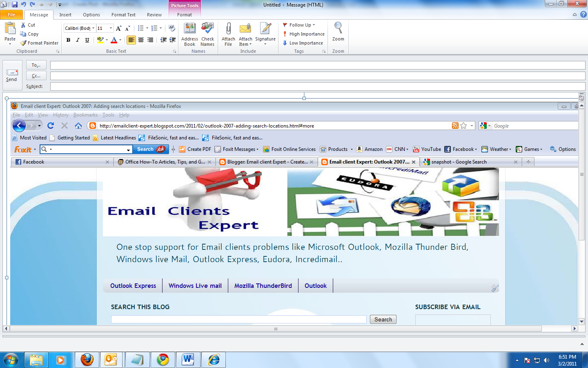
Task: Click in the Subject field
Action: pos(318,86)
